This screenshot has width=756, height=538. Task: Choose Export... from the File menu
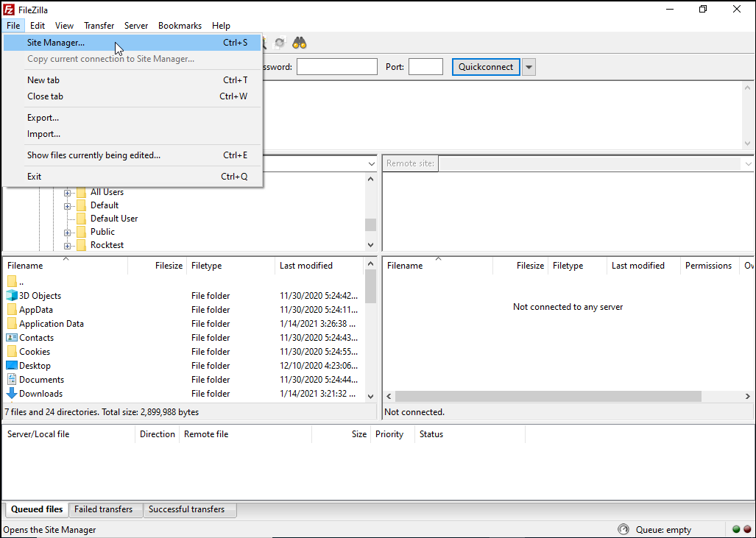click(132, 118)
